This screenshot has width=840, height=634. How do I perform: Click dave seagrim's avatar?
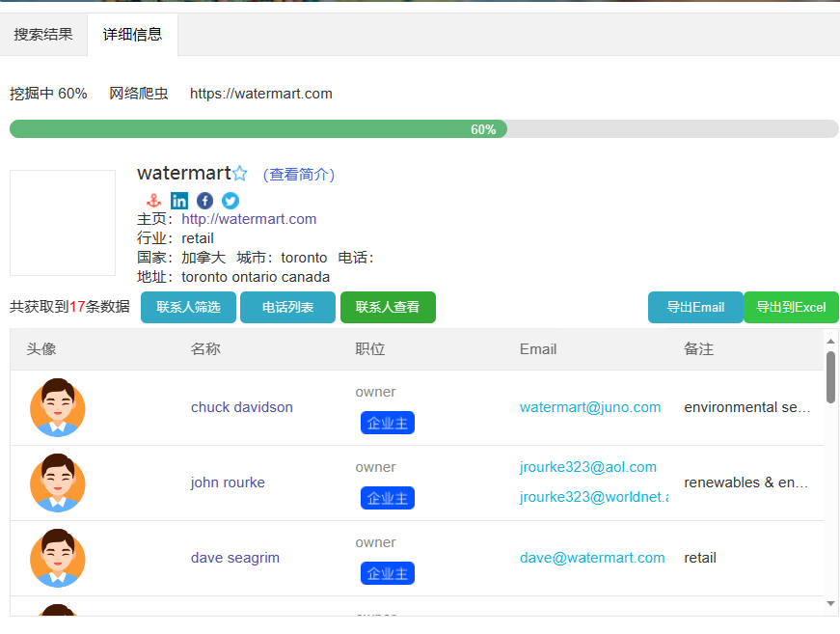(57, 558)
